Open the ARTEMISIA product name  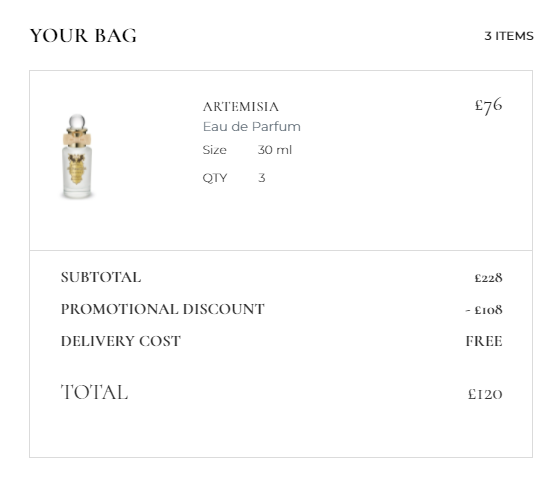[x=241, y=107]
